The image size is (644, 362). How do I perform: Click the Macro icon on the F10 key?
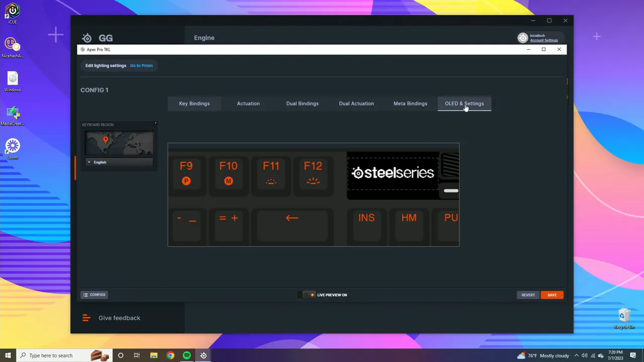(228, 181)
